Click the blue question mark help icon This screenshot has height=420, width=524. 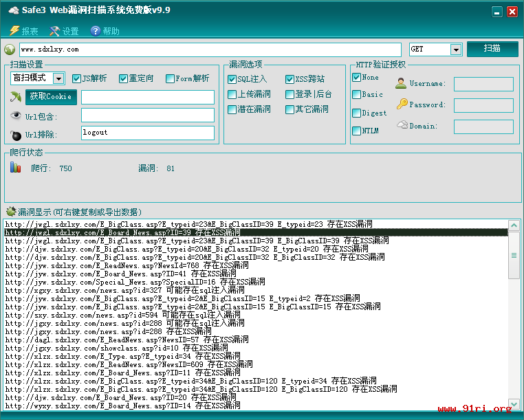click(96, 31)
